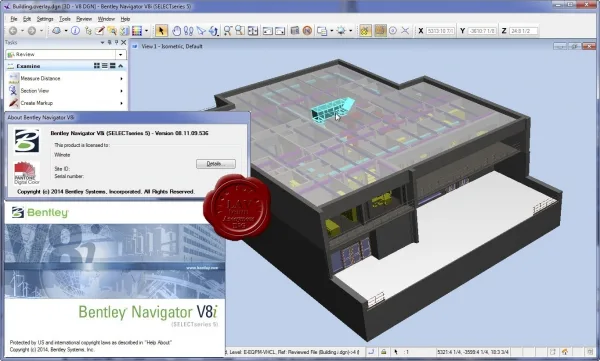
Task: Switch Examine panel to list layout
Action: point(104,66)
